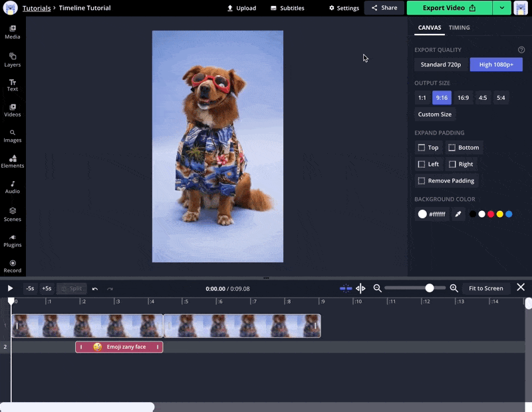Choose the 16:9 output size
This screenshot has height=412, width=532.
[x=463, y=98]
